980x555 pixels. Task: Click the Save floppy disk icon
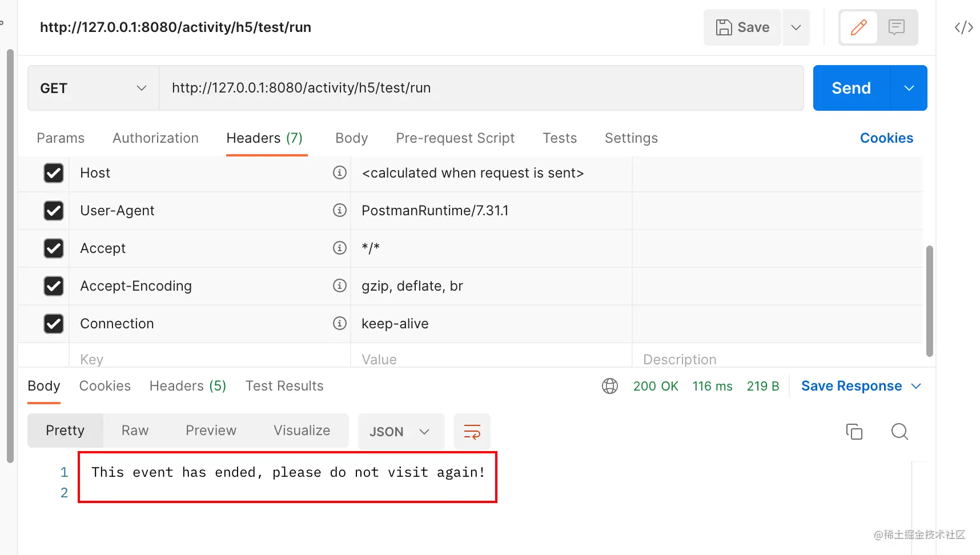pos(724,27)
